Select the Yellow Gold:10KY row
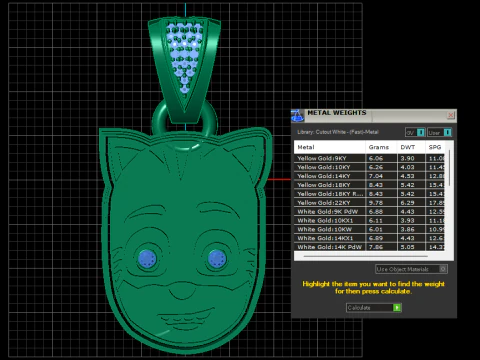Viewport: 480px width, 360px height. click(x=369, y=167)
